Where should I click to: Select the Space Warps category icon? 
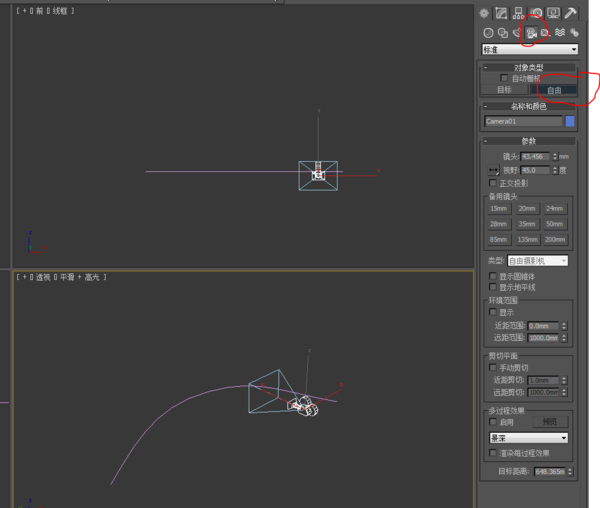pyautogui.click(x=560, y=33)
